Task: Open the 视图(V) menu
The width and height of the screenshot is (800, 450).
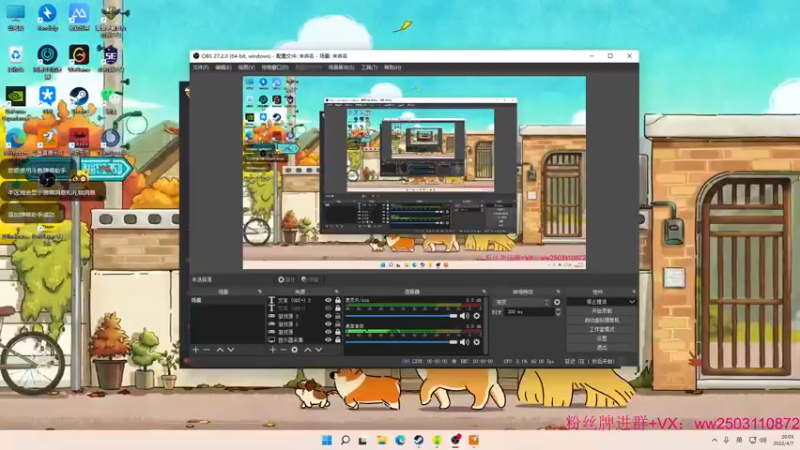Action: point(246,67)
